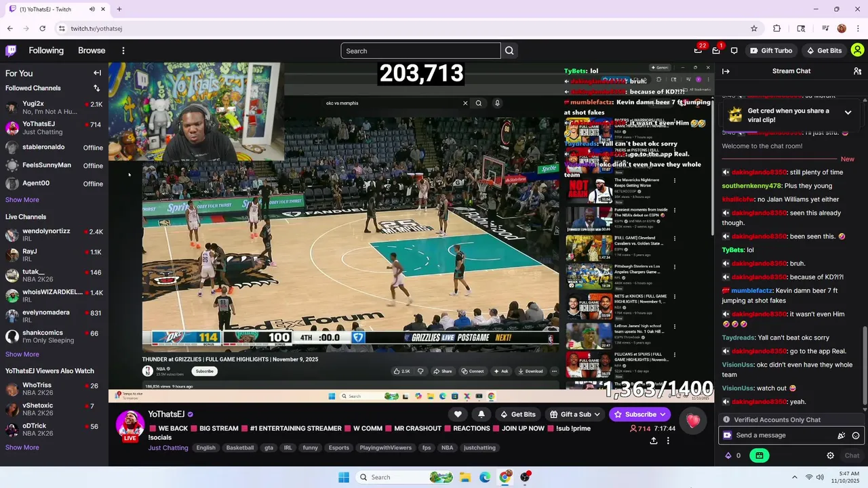The image size is (868, 488).
Task: Open the user profile avatar menu
Action: point(857,50)
